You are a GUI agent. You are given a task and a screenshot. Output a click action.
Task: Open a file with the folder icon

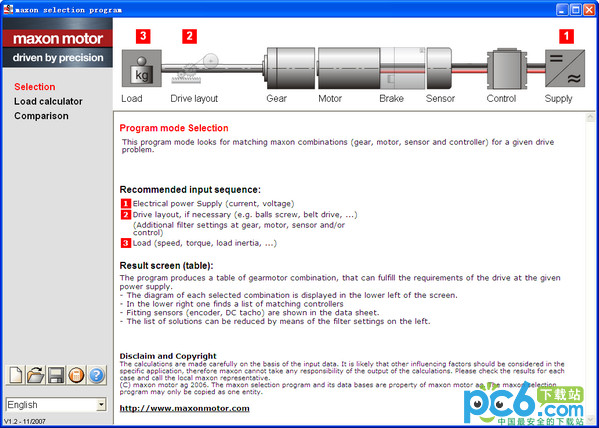36,375
